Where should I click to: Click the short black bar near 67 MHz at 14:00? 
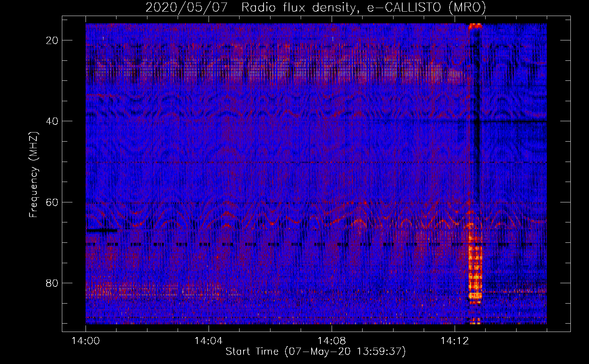pos(102,230)
